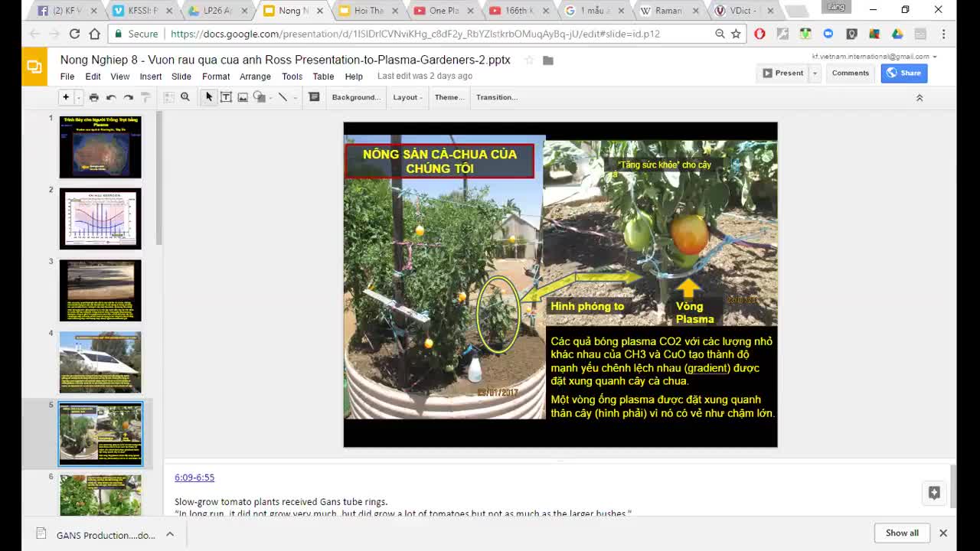This screenshot has width=980, height=551.
Task: Select slide 2 chart thumbnail
Action: (100, 219)
